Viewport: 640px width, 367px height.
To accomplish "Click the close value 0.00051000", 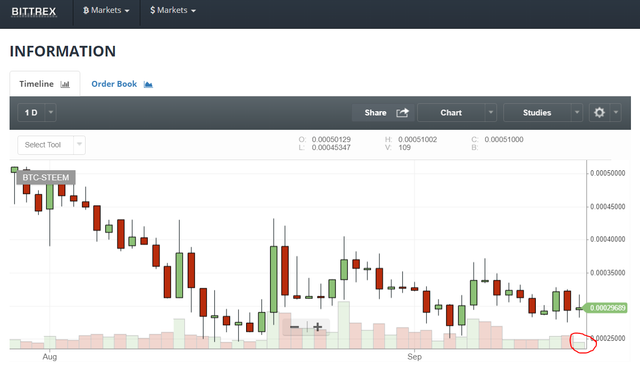I will (x=504, y=140).
